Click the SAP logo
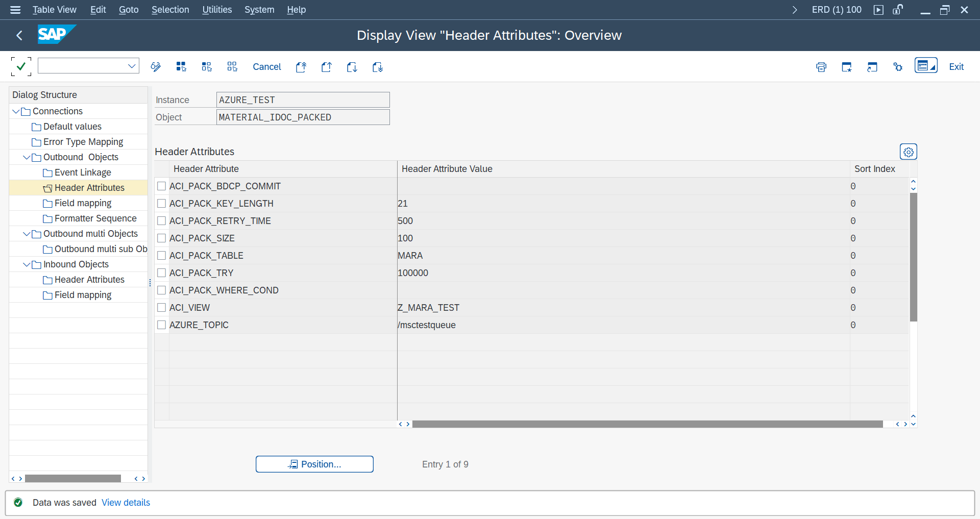The image size is (980, 519). (57, 34)
